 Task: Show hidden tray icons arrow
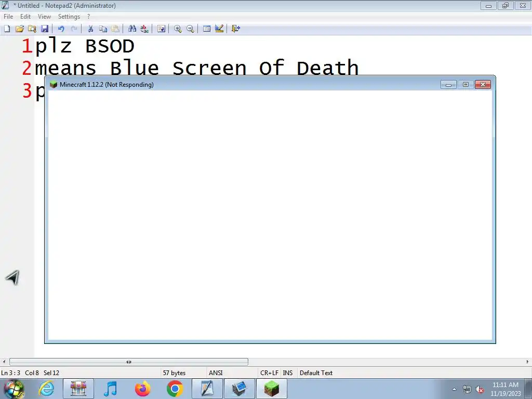454,390
